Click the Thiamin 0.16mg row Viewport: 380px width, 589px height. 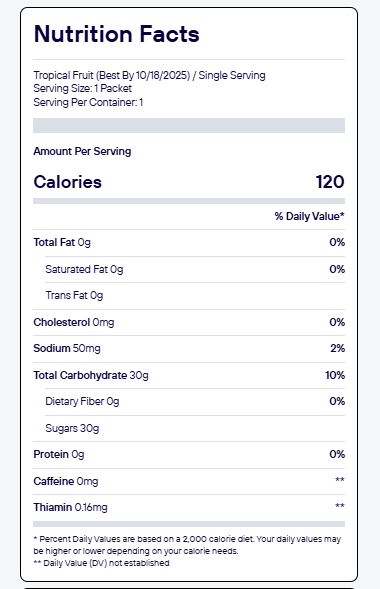189,507
